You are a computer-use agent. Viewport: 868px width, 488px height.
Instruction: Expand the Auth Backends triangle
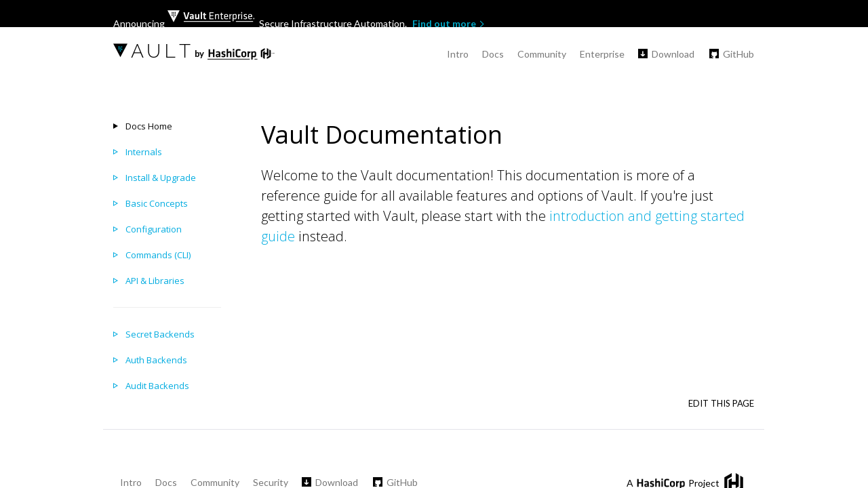[115, 360]
